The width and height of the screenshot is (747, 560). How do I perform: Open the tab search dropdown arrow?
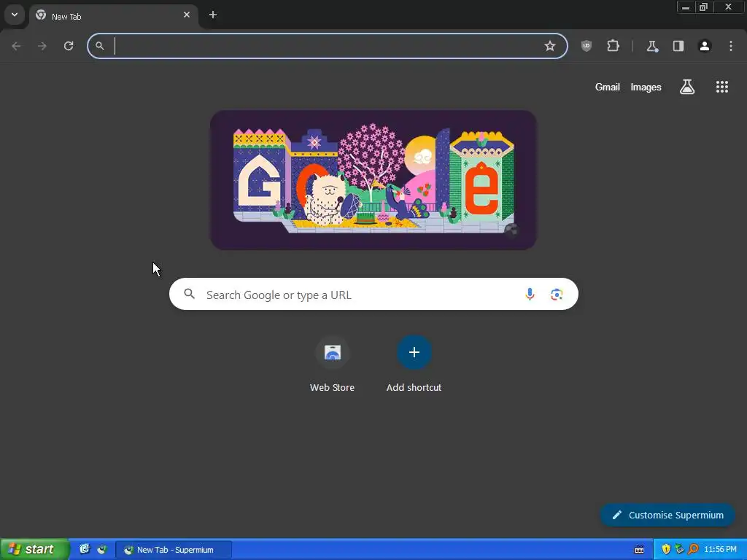[x=15, y=15]
